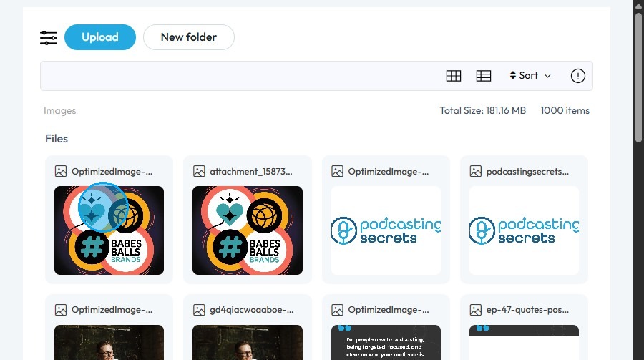The height and width of the screenshot is (360, 644).
Task: Open podcastingsecrets logo thumbnail
Action: click(x=524, y=230)
